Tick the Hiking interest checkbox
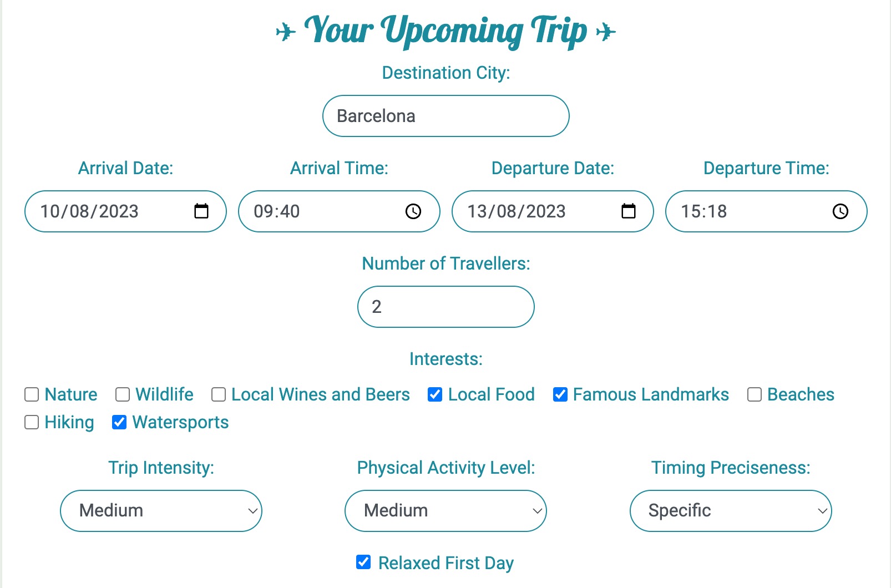This screenshot has height=588, width=891. pyautogui.click(x=32, y=422)
